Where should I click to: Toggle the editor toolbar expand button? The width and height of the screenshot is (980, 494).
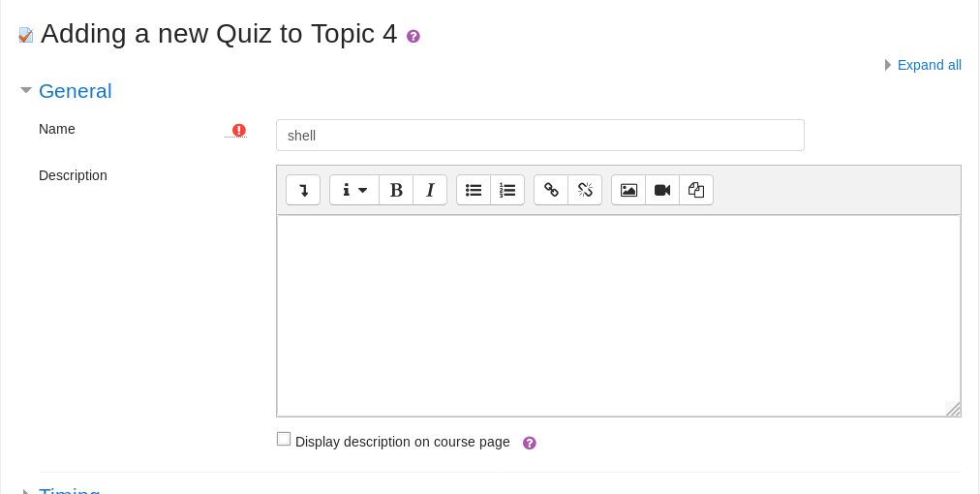click(303, 190)
